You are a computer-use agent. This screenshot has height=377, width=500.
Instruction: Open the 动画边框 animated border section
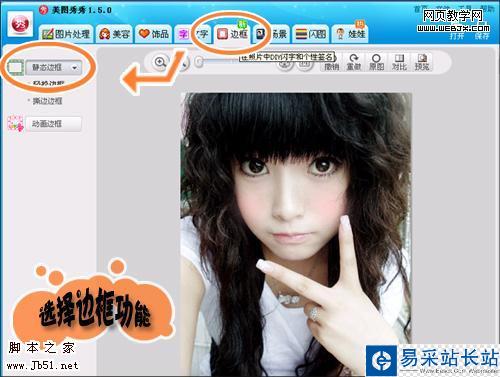pos(54,124)
